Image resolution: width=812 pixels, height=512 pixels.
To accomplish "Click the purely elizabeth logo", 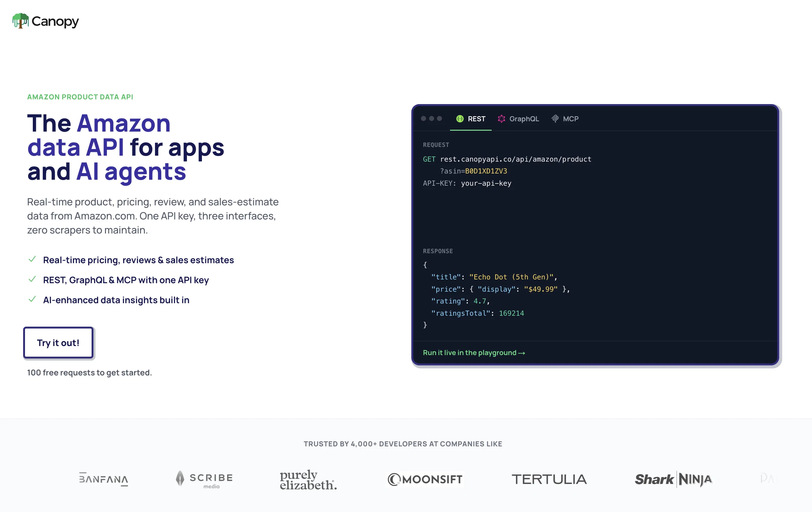I will coord(308,479).
